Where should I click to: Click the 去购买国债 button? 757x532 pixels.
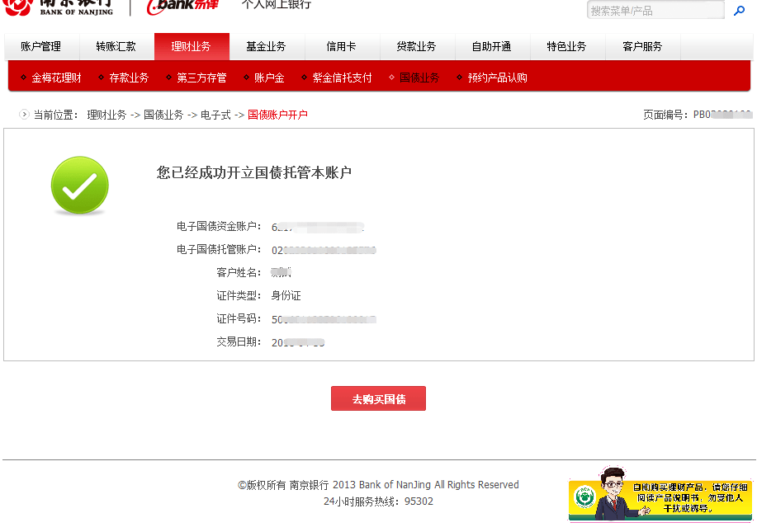[x=378, y=398]
